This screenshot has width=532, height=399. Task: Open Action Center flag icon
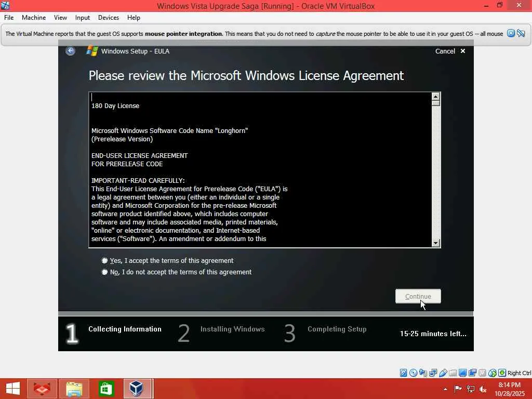click(458, 389)
